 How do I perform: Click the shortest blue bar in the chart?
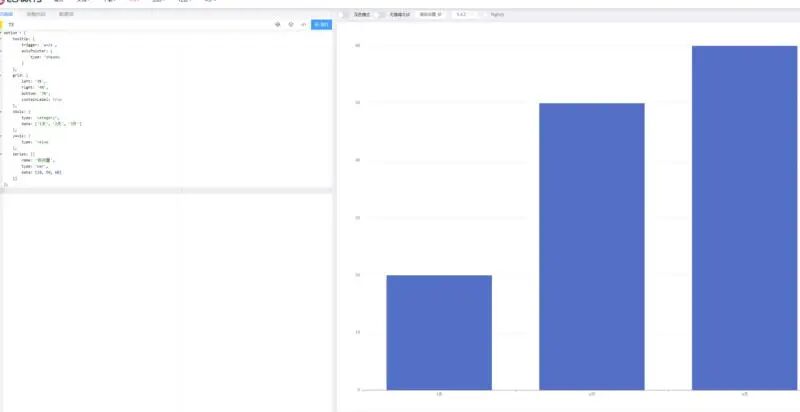[x=439, y=332]
